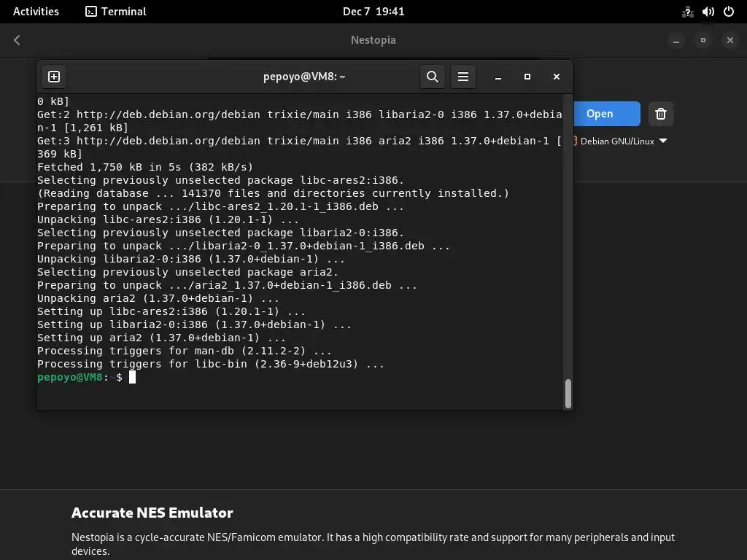
Task: Open terminal search with the magnifier icon
Action: 432,77
